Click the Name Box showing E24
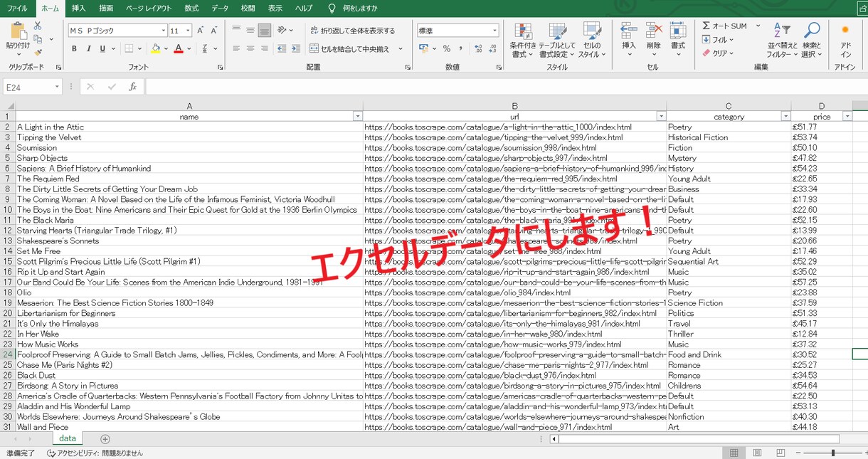Viewport: 868px width, 459px height. click(33, 87)
